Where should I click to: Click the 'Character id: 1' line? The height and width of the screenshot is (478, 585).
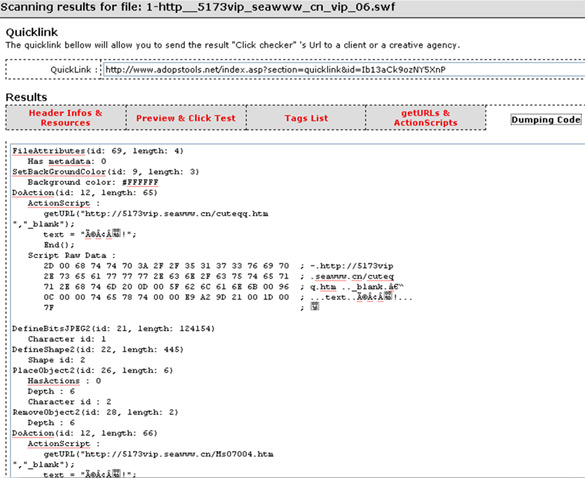pos(67,339)
